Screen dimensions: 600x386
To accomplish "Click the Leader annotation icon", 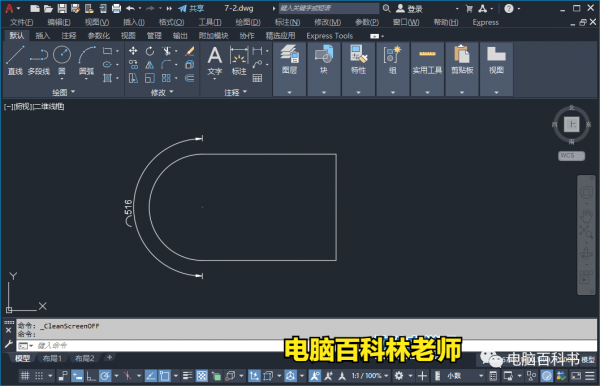I will coord(258,64).
